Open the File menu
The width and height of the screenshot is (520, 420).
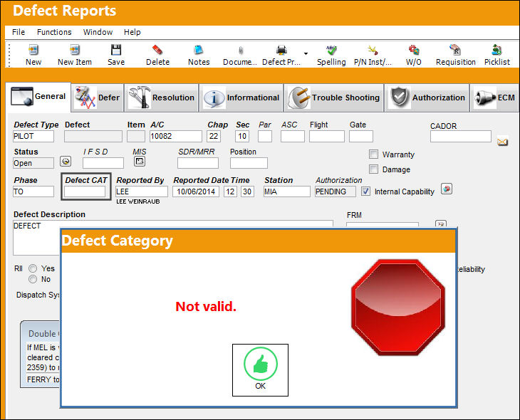pos(19,32)
